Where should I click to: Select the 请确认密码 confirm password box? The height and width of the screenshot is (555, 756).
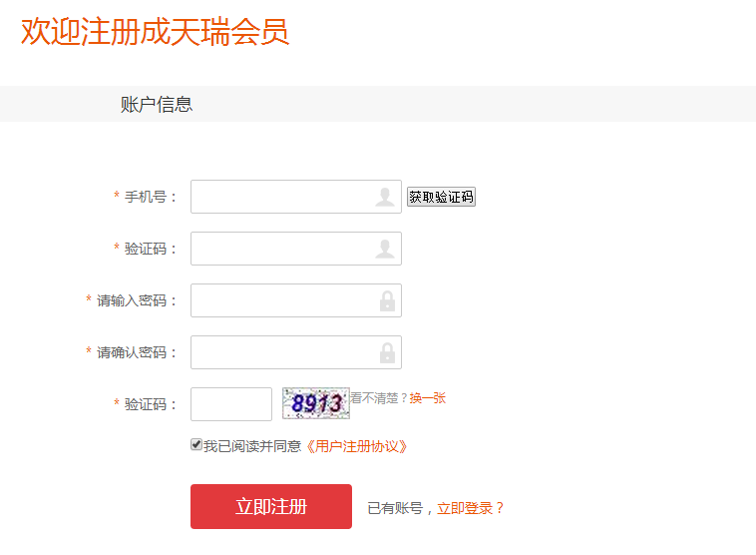click(296, 352)
